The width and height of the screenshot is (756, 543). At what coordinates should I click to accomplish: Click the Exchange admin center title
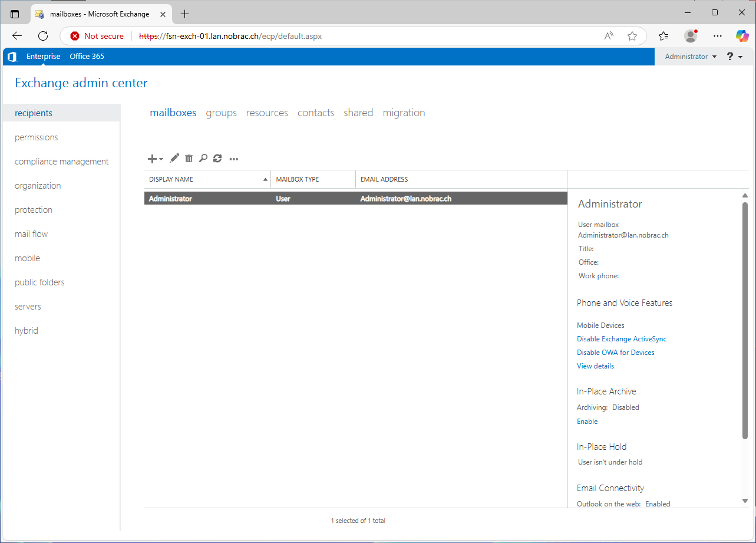[81, 83]
